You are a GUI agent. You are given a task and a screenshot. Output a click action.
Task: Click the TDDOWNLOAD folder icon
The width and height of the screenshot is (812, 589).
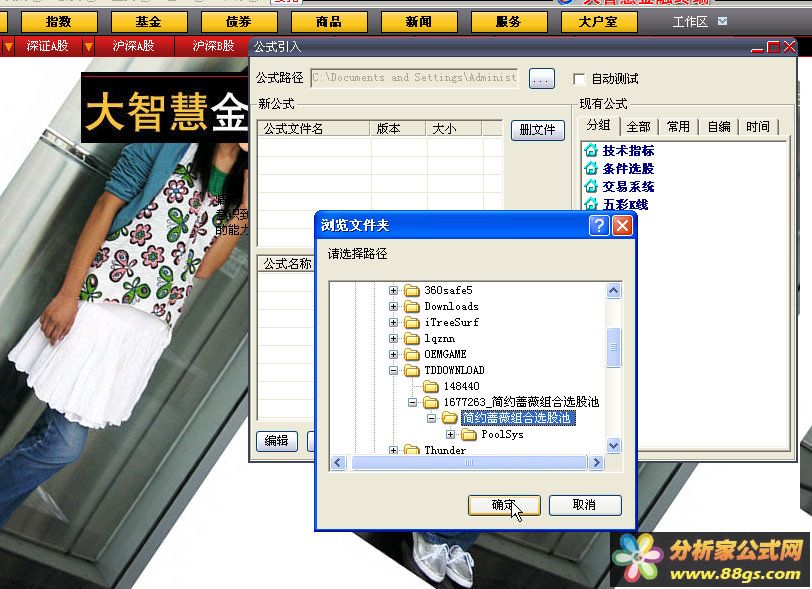[x=412, y=370]
